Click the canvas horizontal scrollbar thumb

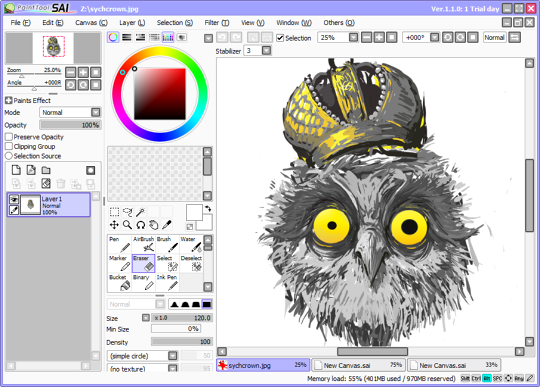pos(372,351)
